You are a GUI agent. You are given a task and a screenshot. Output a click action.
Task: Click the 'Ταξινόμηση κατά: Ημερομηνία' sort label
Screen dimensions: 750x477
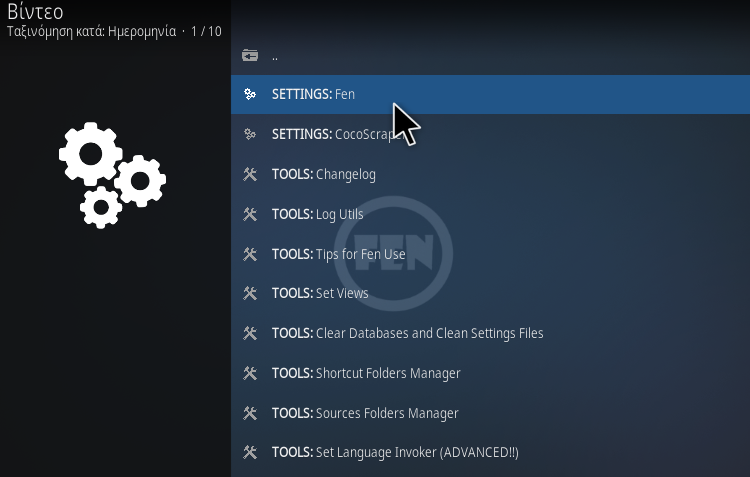coord(91,32)
